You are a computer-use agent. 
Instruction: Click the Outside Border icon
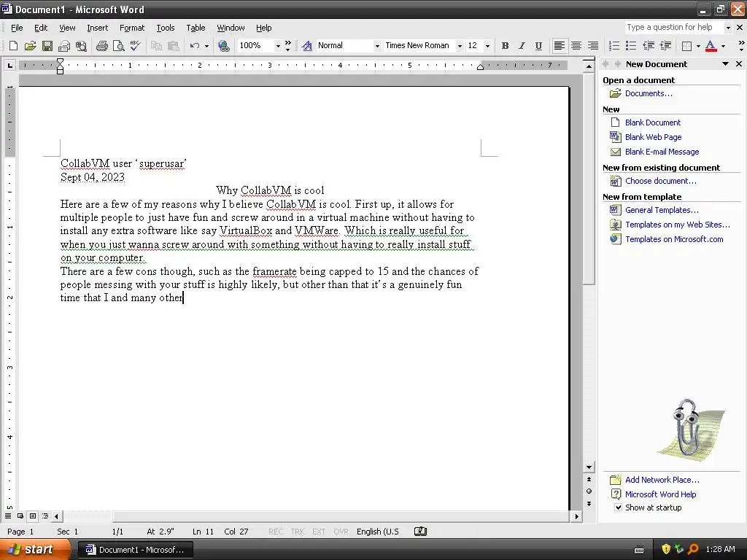click(686, 46)
